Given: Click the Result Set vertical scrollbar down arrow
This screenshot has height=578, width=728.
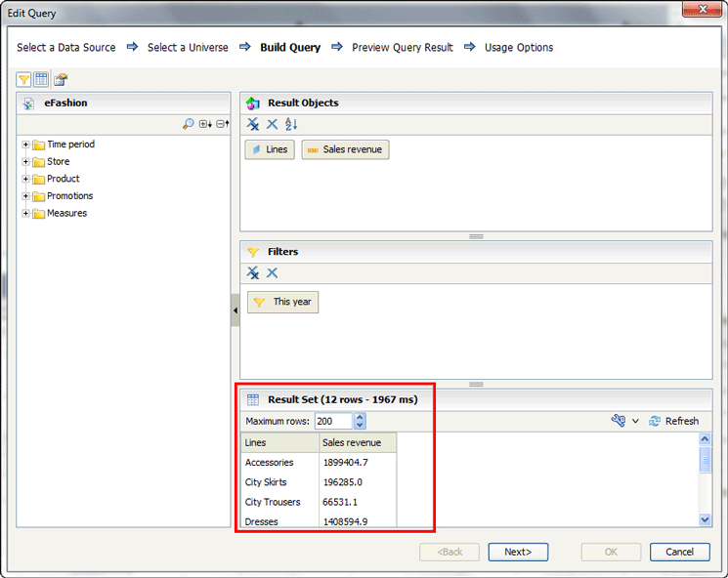Looking at the screenshot, I should (706, 520).
